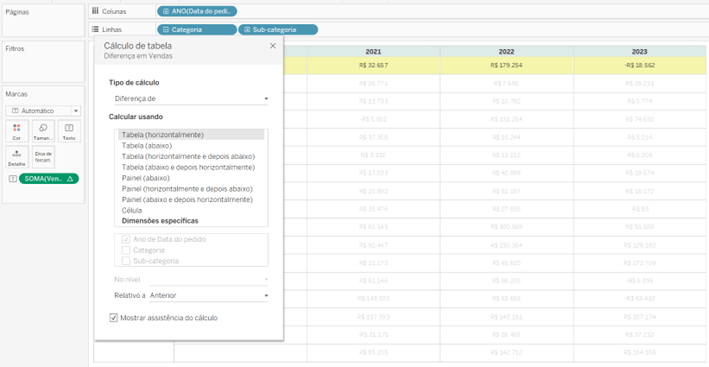Open the Tipo de cálculo dropdown
Image resolution: width=709 pixels, height=367 pixels.
tap(191, 99)
